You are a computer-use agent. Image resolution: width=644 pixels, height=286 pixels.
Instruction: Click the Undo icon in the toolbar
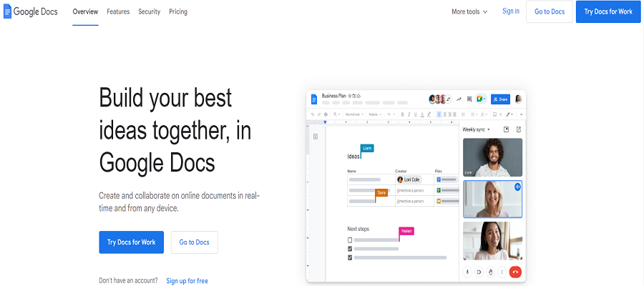[x=313, y=114]
